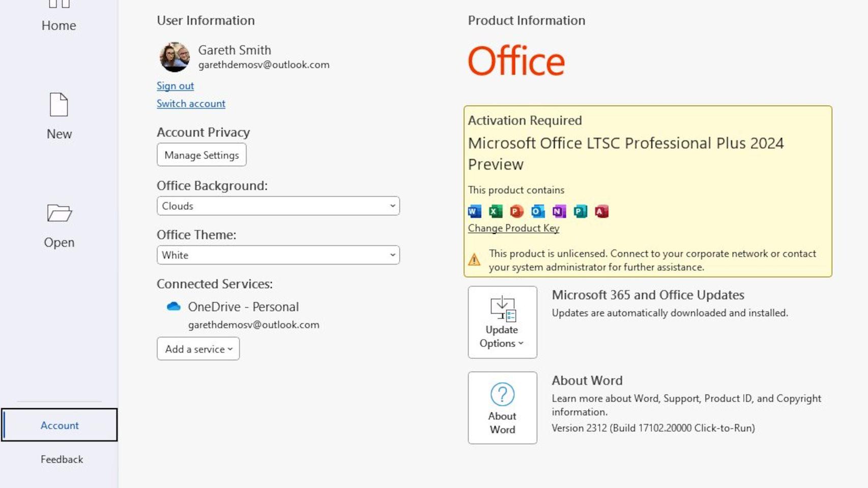Click Gareth Smith's profile picture
Image resolution: width=868 pixels, height=488 pixels.
pos(175,56)
